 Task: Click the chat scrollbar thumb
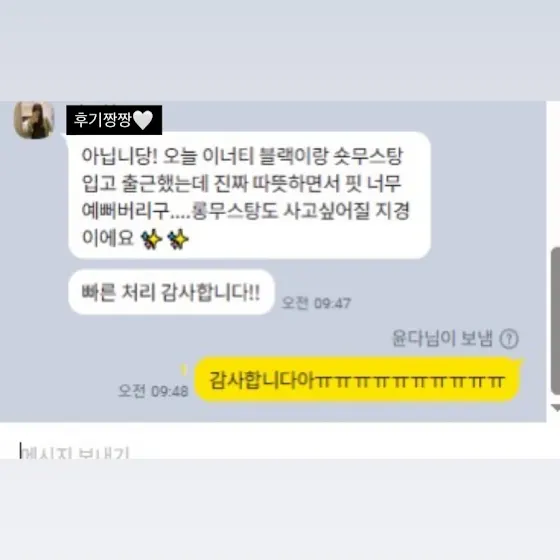(555, 321)
